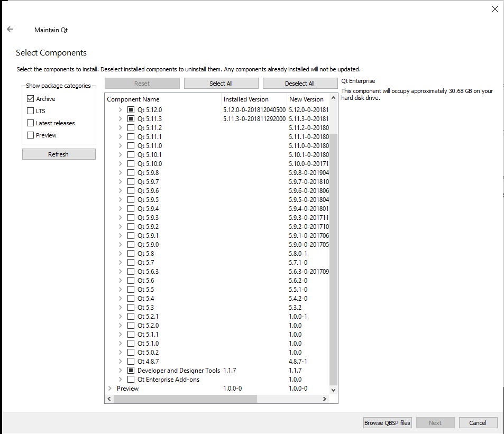Select the Qt 5.9.6 row label
Screen dimensions: 504x434
point(148,191)
